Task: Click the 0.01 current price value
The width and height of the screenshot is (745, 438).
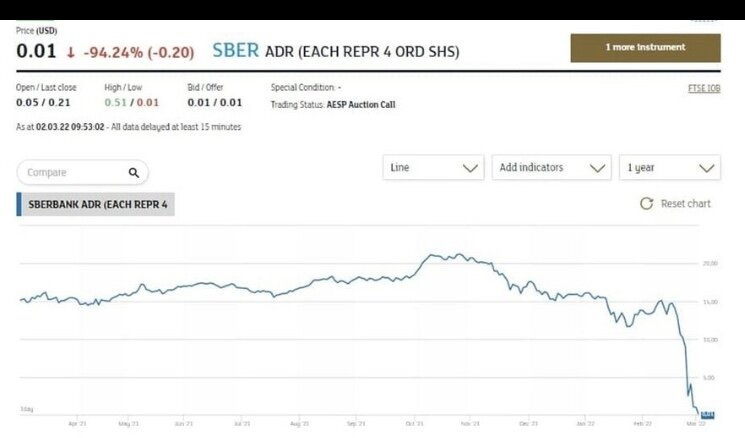Action: pyautogui.click(x=36, y=51)
